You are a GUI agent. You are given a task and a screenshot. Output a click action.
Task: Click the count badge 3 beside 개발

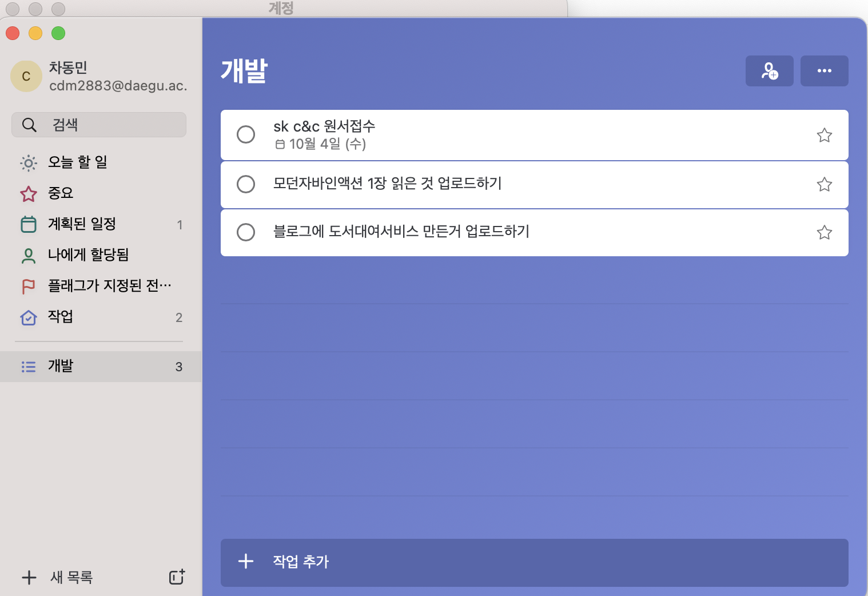click(x=179, y=367)
